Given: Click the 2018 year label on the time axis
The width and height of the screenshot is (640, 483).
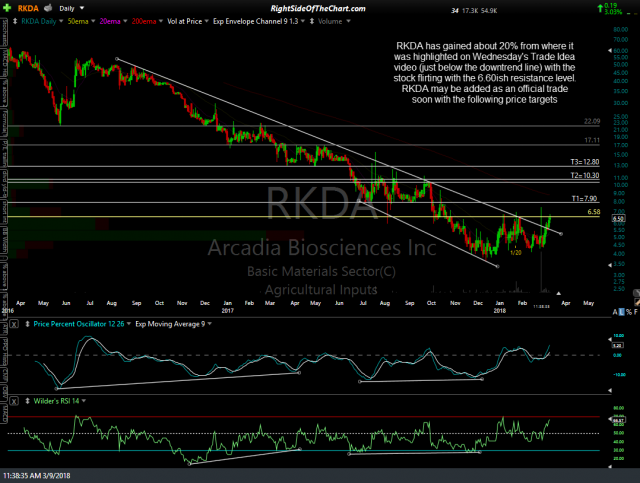Looking at the screenshot, I should (500, 311).
